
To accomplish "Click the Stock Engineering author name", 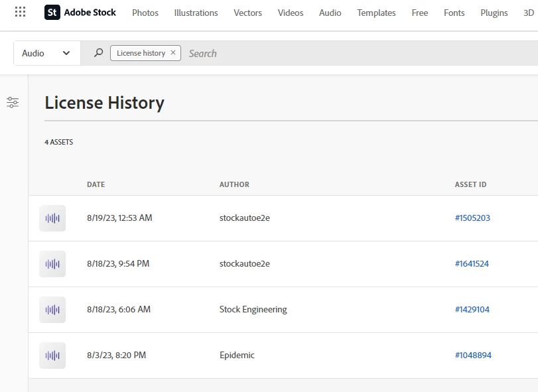I will tap(253, 309).
